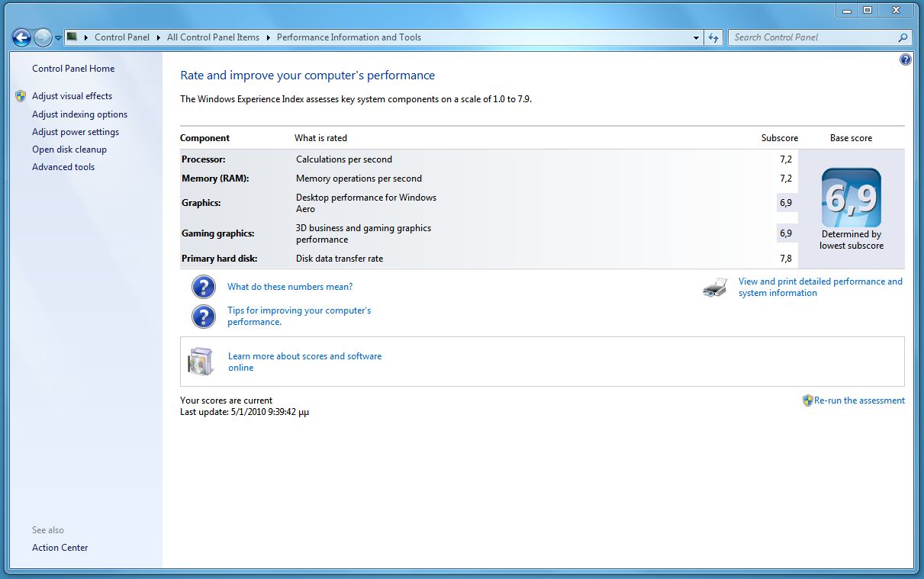Image resolution: width=924 pixels, height=579 pixels.
Task: Open Control Panel Home
Action: pos(73,69)
